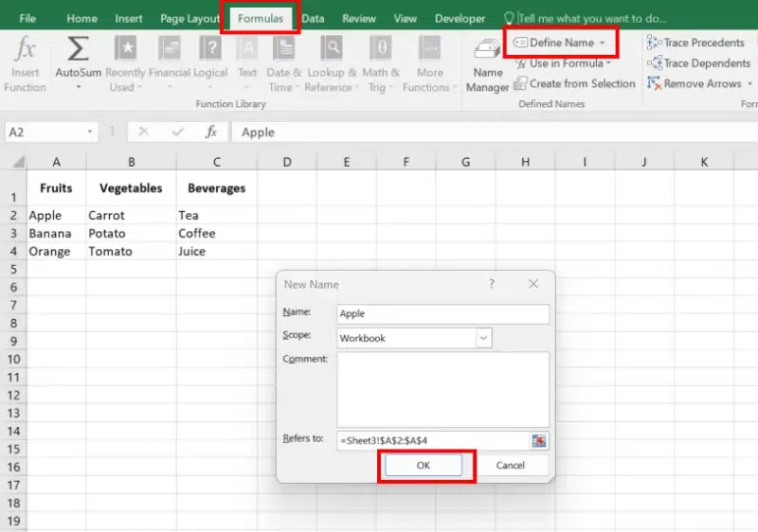Open the Name Box dropdown arrow

[x=89, y=132]
